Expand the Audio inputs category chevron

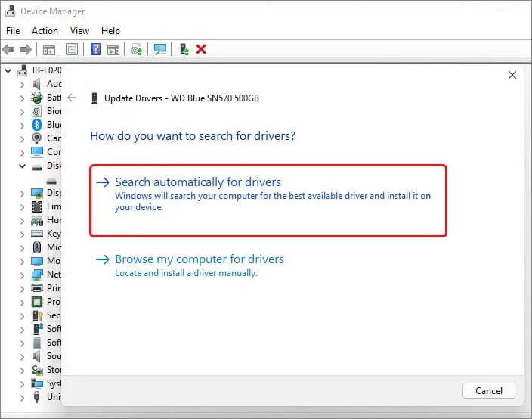22,85
